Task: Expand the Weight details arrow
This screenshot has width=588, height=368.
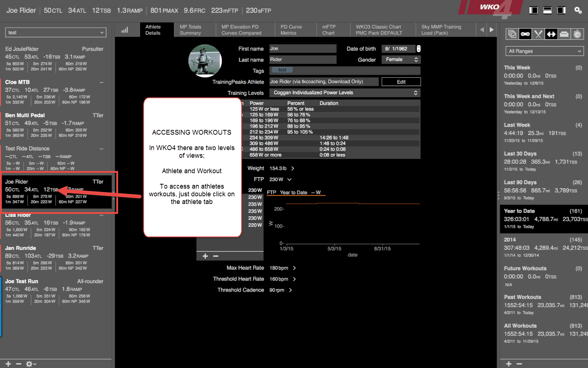Action: tap(292, 168)
